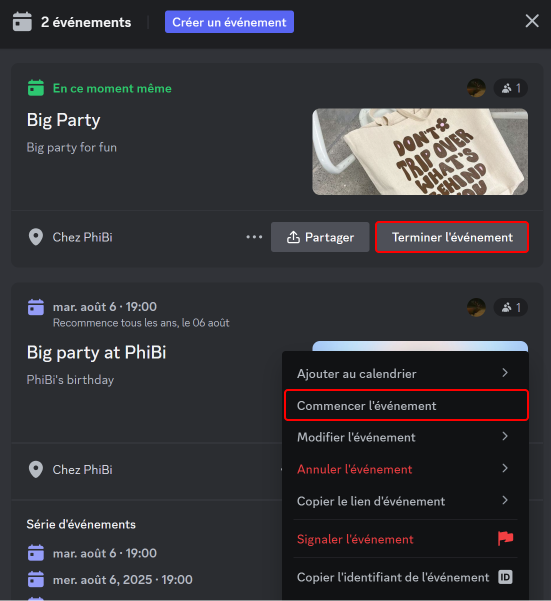Click the calendar icon beside 2 événements
Screen dimensions: 551x601
pyautogui.click(x=22, y=21)
